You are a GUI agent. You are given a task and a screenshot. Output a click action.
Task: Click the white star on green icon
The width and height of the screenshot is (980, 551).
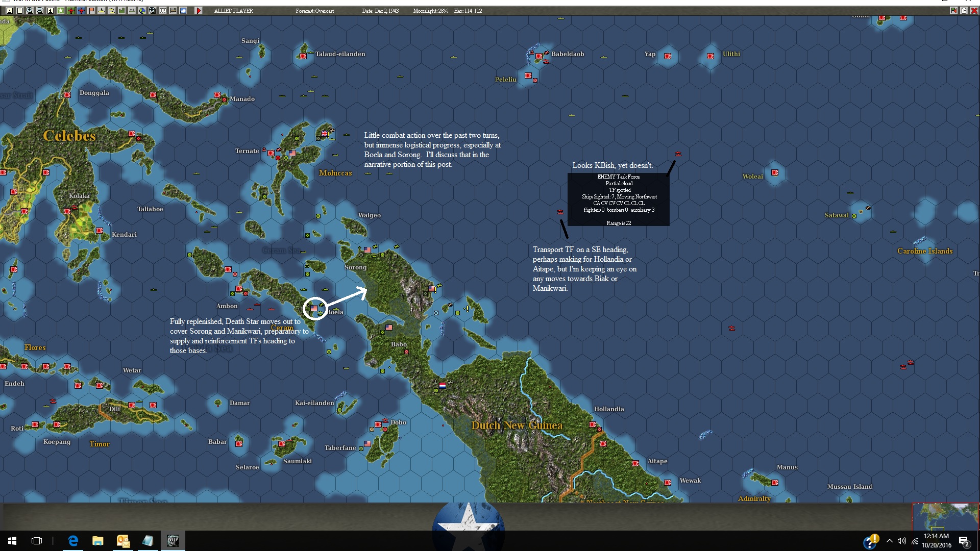click(x=60, y=10)
